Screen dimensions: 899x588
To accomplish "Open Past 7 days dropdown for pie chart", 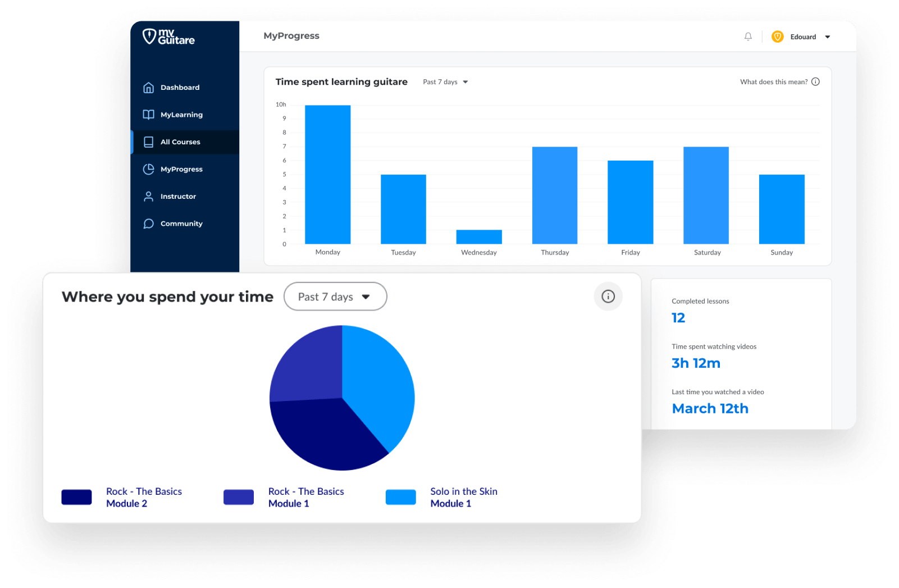I will point(335,297).
